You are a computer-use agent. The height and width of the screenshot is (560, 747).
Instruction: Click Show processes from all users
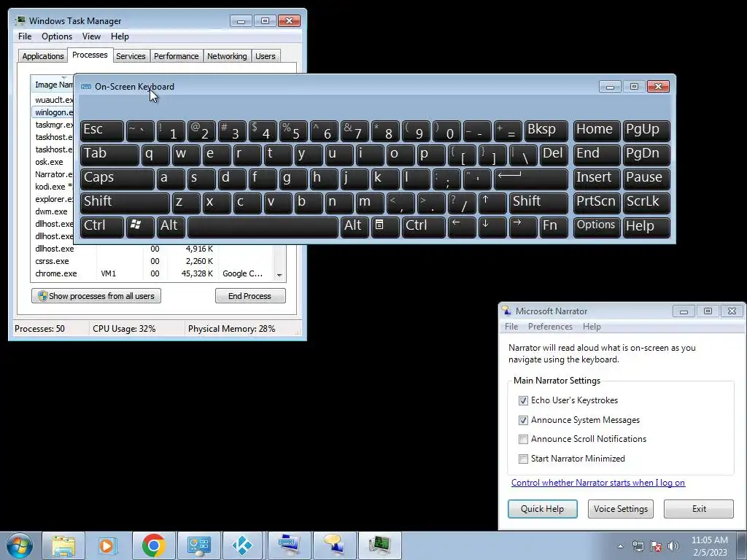coord(96,296)
